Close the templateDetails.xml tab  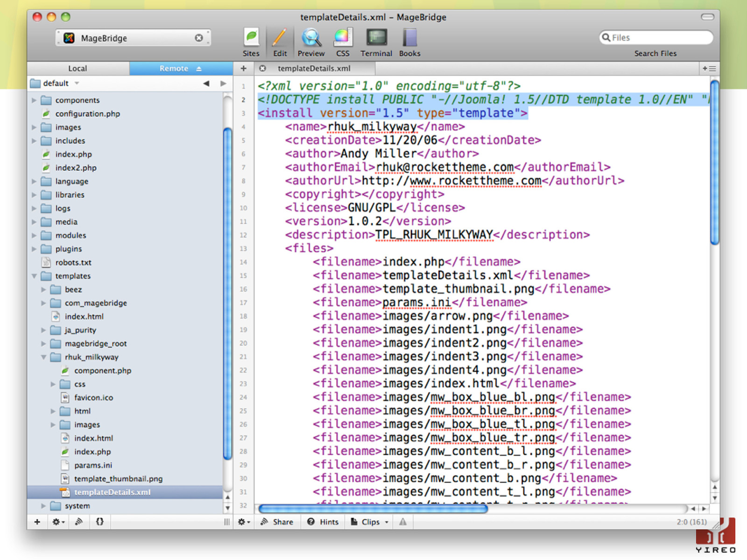[262, 68]
